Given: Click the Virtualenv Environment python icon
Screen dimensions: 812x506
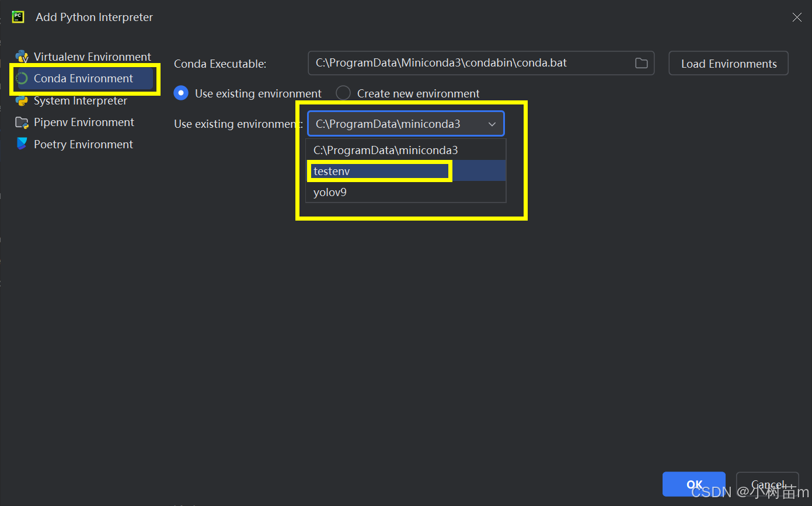Looking at the screenshot, I should pos(22,57).
